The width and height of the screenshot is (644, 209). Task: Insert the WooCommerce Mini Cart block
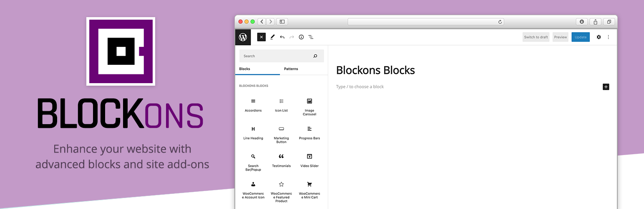coord(309,190)
